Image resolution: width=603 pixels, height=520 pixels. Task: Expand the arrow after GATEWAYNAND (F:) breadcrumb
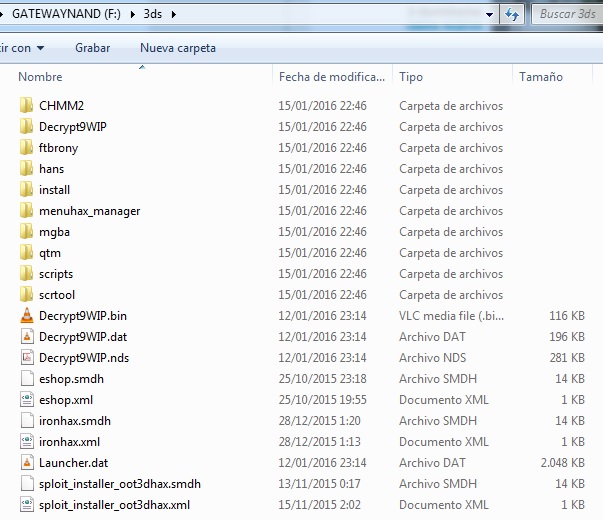tap(133, 15)
